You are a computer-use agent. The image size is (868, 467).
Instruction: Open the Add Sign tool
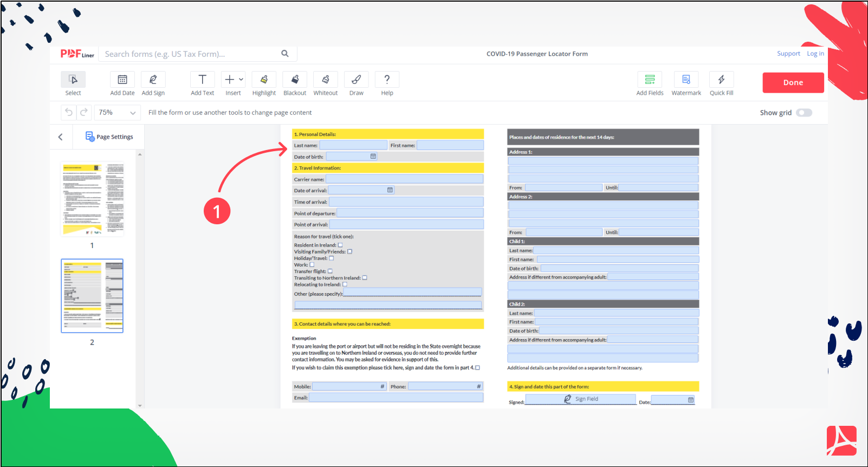pyautogui.click(x=153, y=80)
